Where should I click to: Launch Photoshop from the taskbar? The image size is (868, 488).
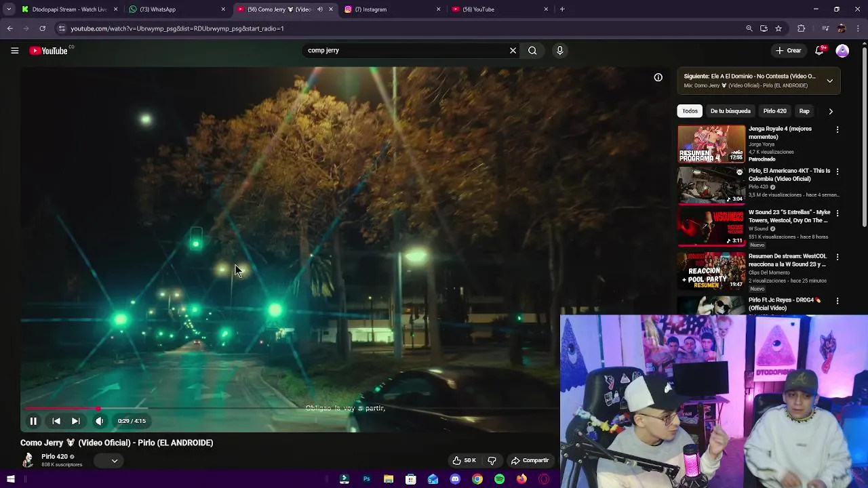pyautogui.click(x=366, y=479)
